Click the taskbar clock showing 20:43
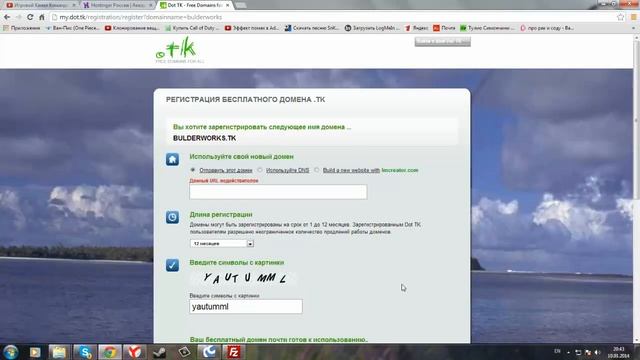This screenshot has width=640, height=360. coord(619,352)
